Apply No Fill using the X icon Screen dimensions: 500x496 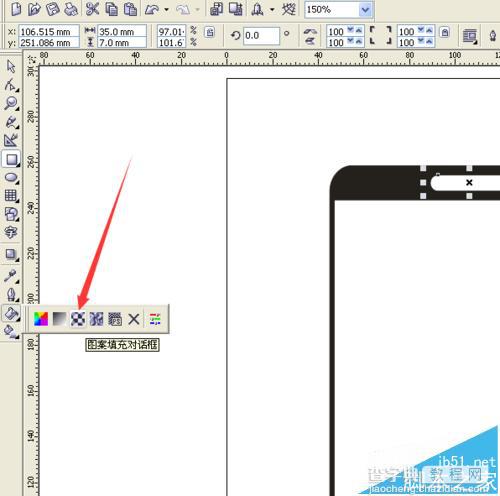tap(134, 319)
